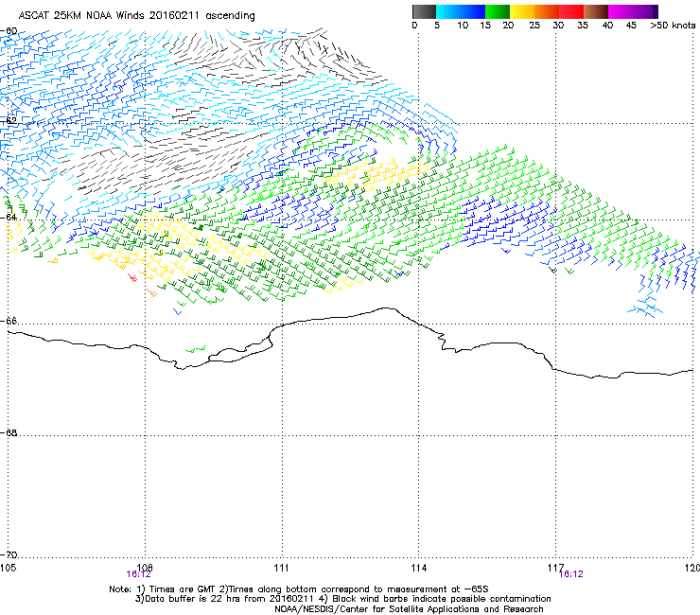Click the 'Data buffer is 22 hrs' note
700x615 pixels.
[x=342, y=599]
